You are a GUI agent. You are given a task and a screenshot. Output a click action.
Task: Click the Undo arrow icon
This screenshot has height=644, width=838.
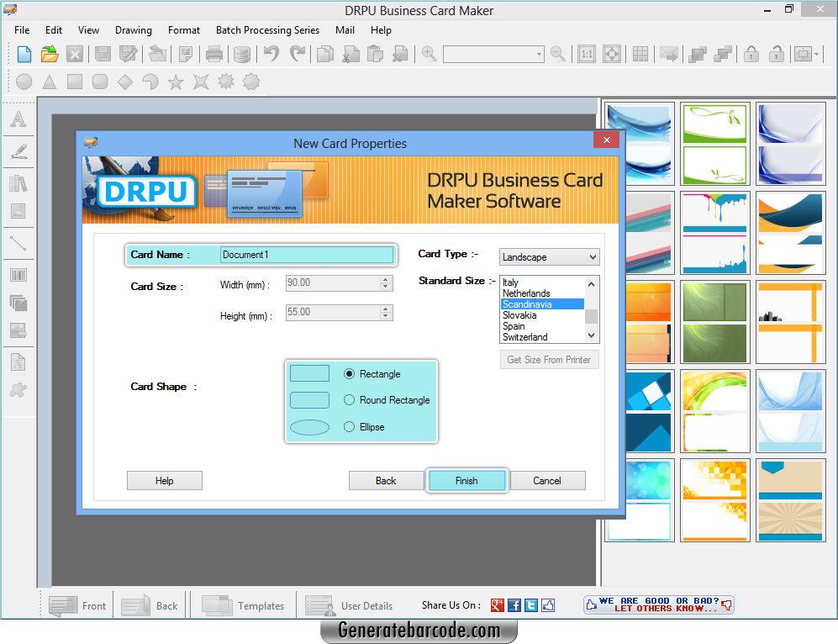pyautogui.click(x=271, y=54)
